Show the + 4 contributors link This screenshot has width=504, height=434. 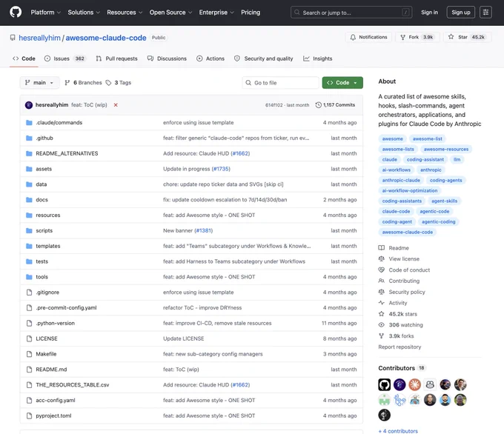point(398,431)
